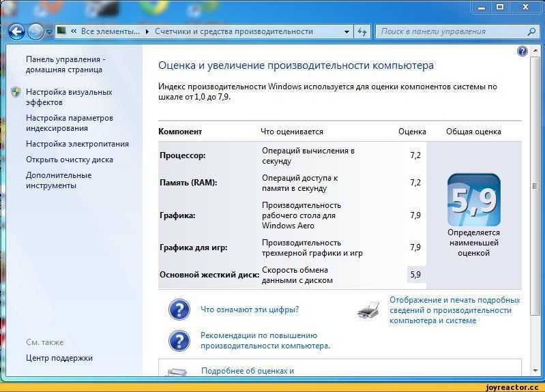Expand the address bar history dropdown arrow
The image size is (545, 392).
point(347,32)
